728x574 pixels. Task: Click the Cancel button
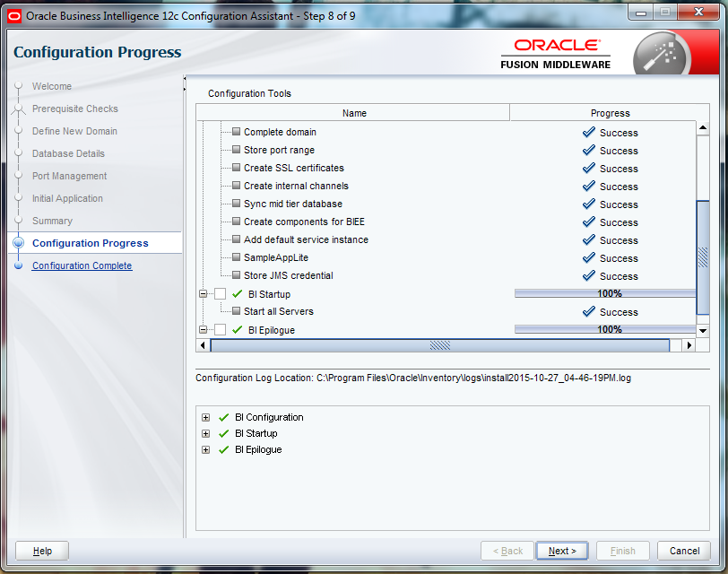tap(684, 551)
